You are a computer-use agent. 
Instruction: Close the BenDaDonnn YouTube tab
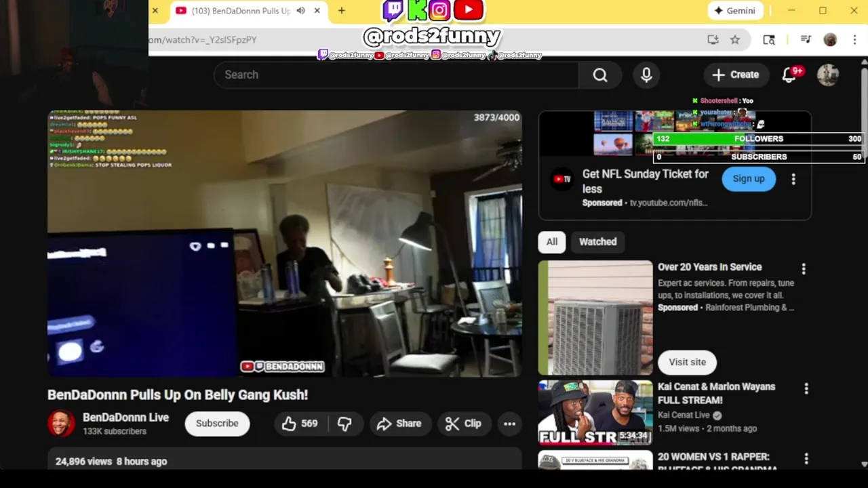pyautogui.click(x=317, y=11)
